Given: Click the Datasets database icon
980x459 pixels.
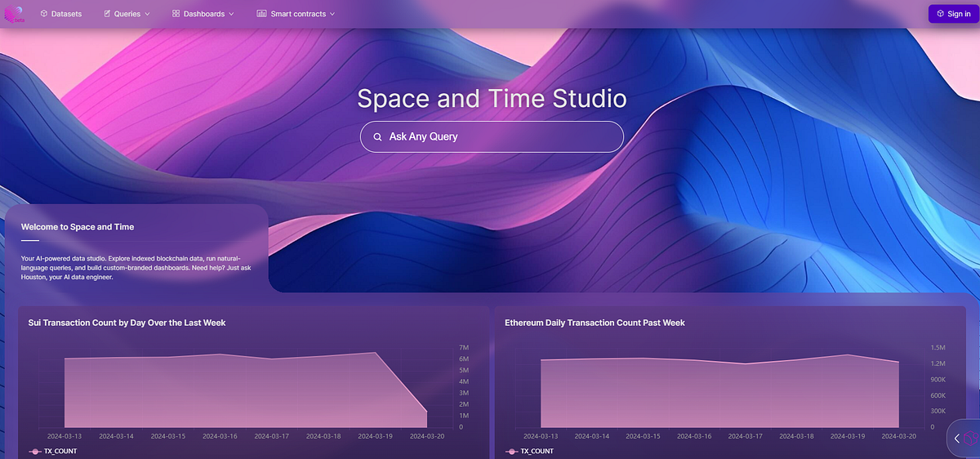Looking at the screenshot, I should pyautogui.click(x=43, y=14).
